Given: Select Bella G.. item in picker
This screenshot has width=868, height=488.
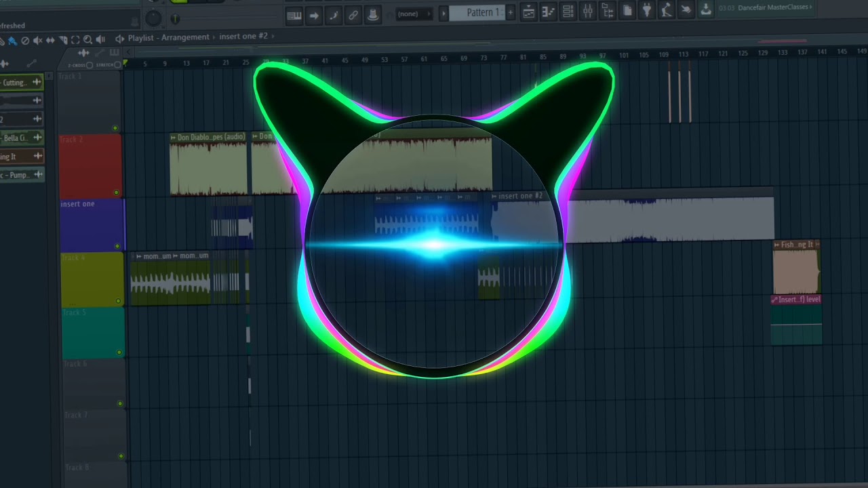Looking at the screenshot, I should click(20, 138).
